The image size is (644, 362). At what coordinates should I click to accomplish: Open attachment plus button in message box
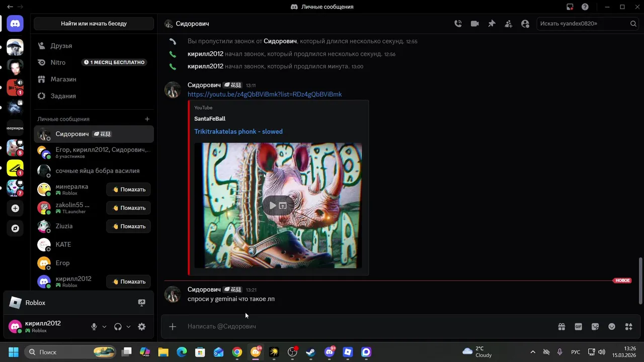[x=173, y=327]
